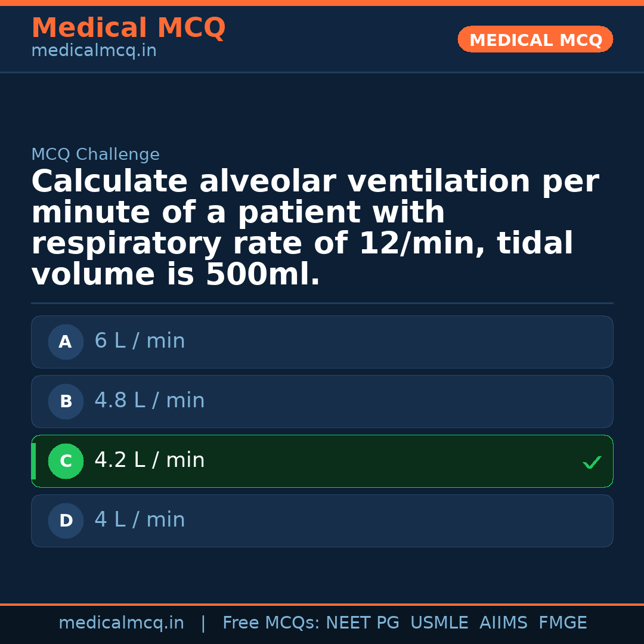
Task: Choose the 4.2 L / min answer
Action: click(x=149, y=460)
